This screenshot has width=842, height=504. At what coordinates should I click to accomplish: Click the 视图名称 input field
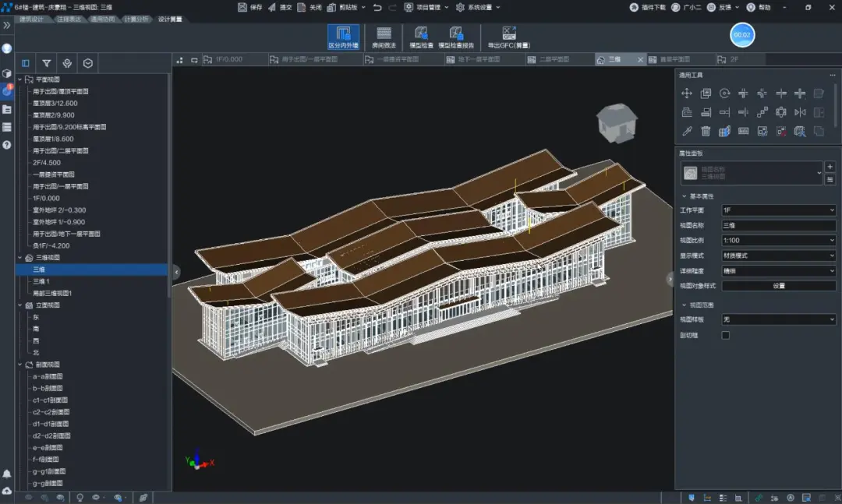pos(779,225)
